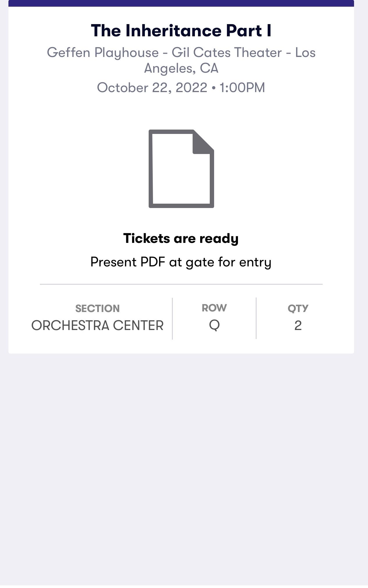Screen dimensions: 368x588
Task: Select the ticket quantity value 2
Action: [x=298, y=326]
